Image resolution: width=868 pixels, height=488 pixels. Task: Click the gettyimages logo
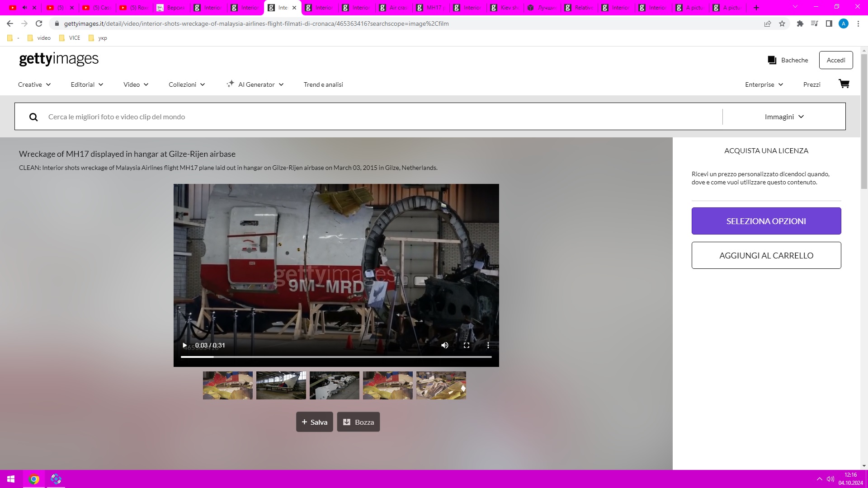(59, 59)
